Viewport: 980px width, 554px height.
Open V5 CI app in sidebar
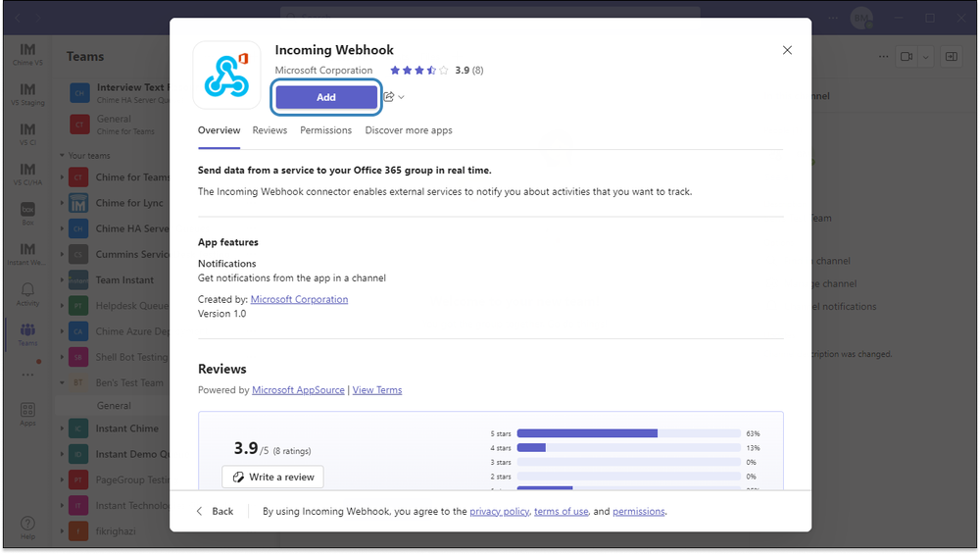[x=27, y=133]
